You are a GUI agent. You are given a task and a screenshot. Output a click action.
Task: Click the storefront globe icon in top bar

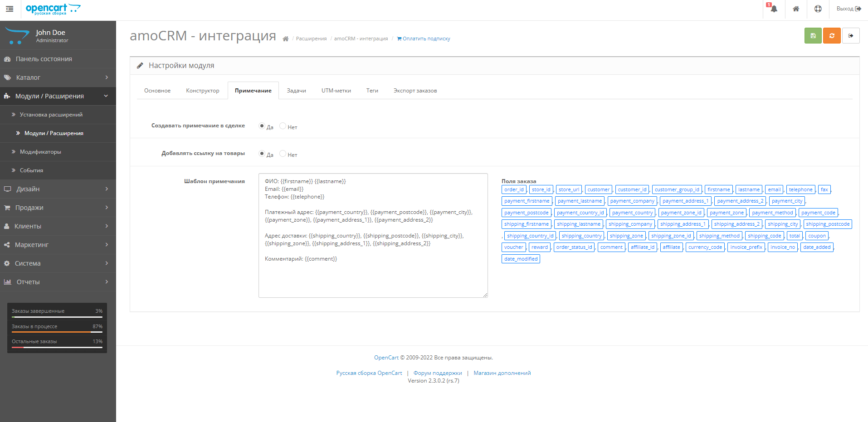[x=818, y=9]
